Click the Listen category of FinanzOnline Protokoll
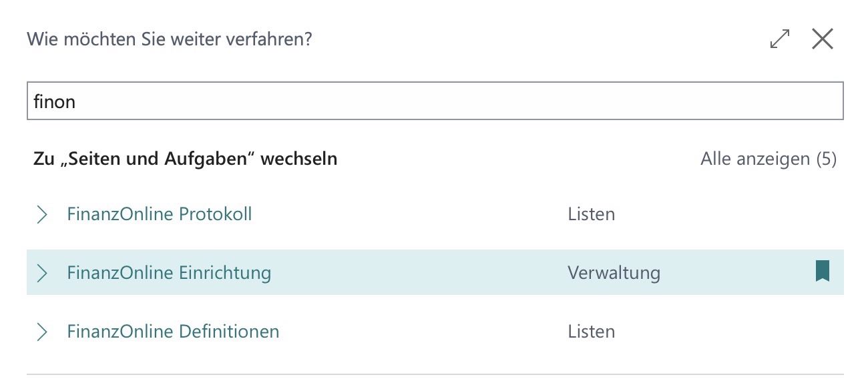Screen dimensions: 868x391 click(x=592, y=214)
